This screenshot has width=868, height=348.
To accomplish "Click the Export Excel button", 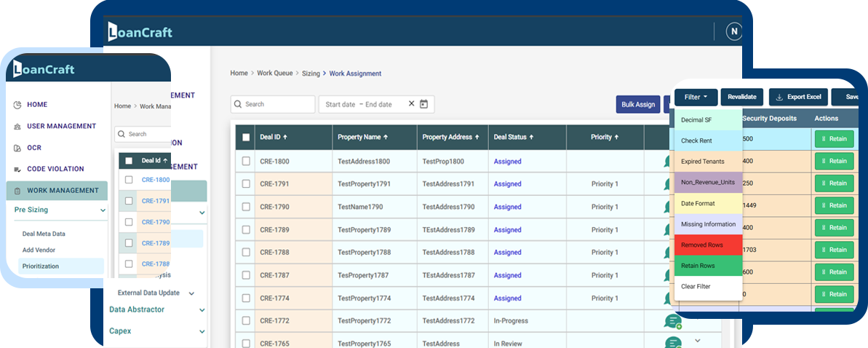I will (x=798, y=97).
